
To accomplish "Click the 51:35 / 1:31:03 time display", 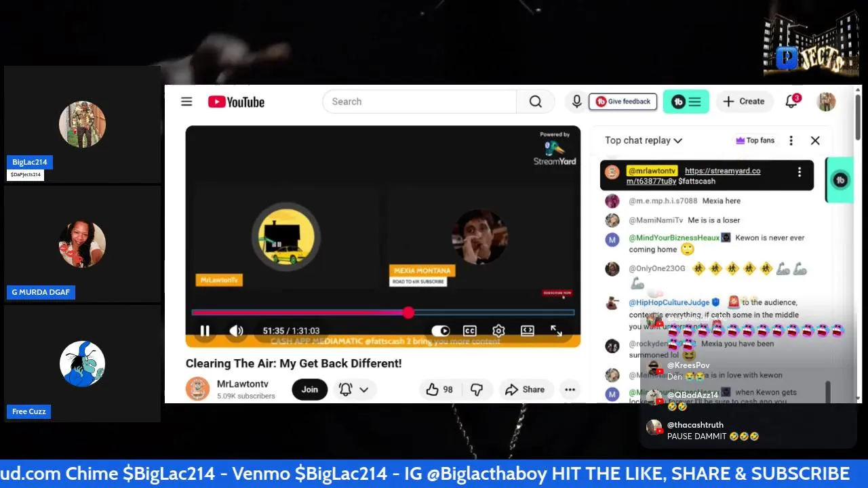I will click(291, 331).
